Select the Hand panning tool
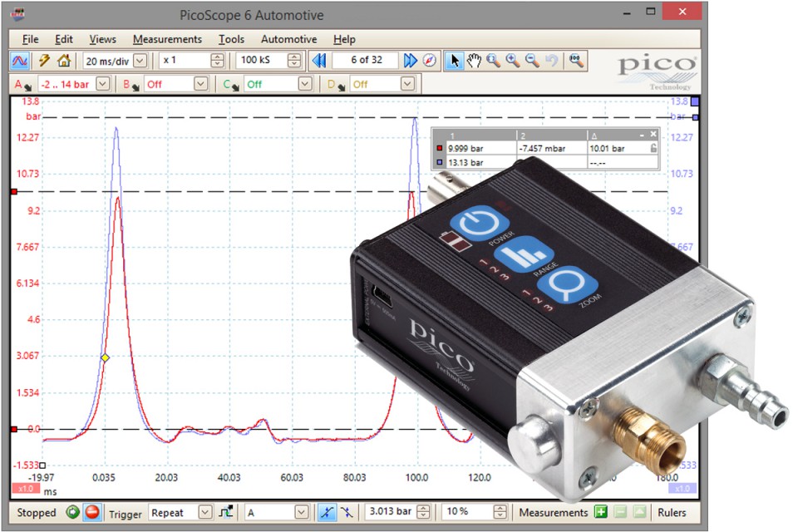Viewport: 798px width, 532px height. click(x=475, y=60)
